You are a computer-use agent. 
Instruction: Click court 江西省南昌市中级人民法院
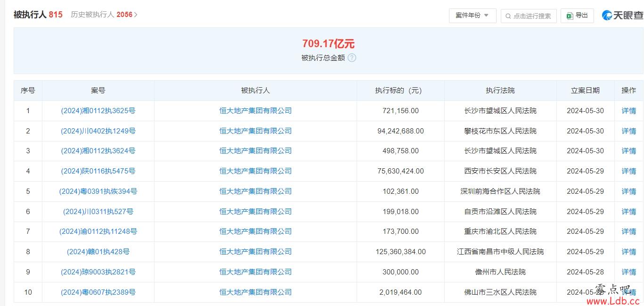coord(500,252)
